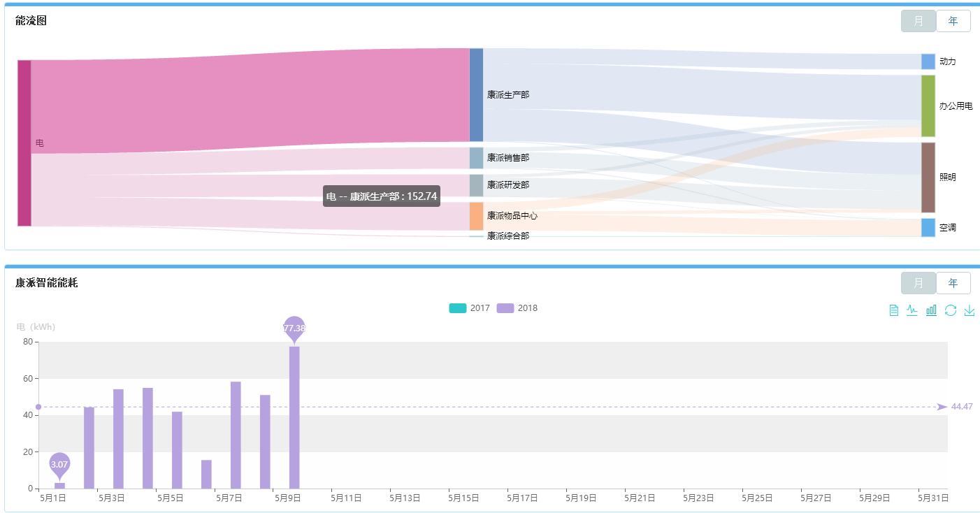Viewport: 980px width, 513px height.
Task: Click the 44.47 average line arrow
Action: pos(942,407)
